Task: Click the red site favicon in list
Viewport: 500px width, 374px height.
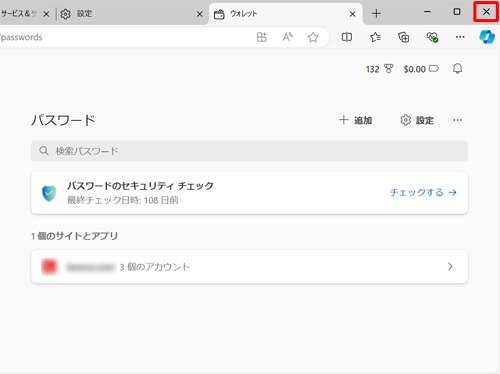Action: click(49, 267)
